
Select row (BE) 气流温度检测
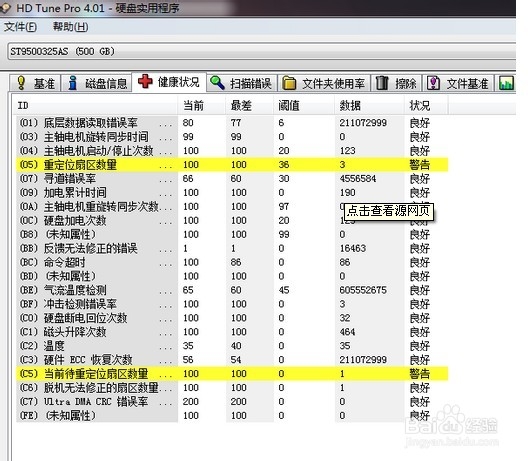click(x=232, y=290)
